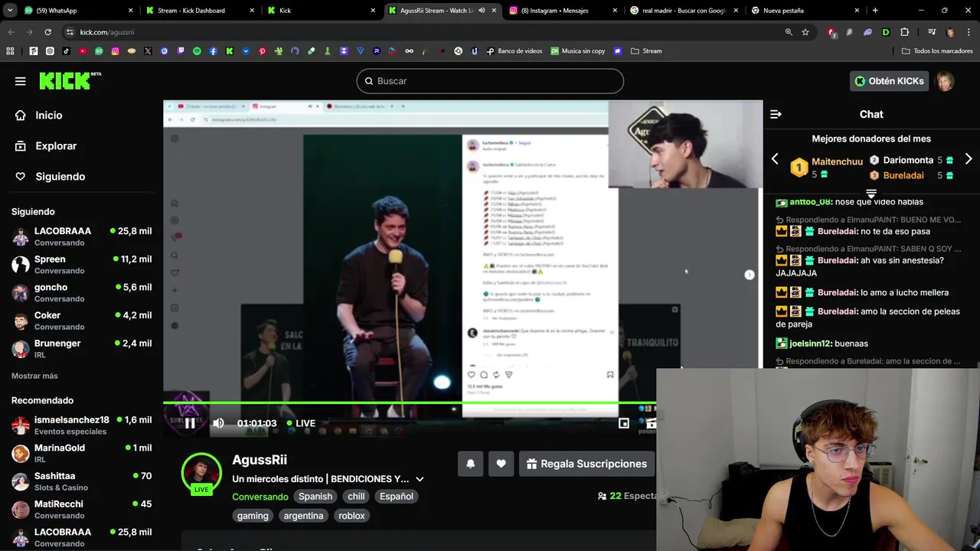Click the KICK logo

tap(70, 80)
